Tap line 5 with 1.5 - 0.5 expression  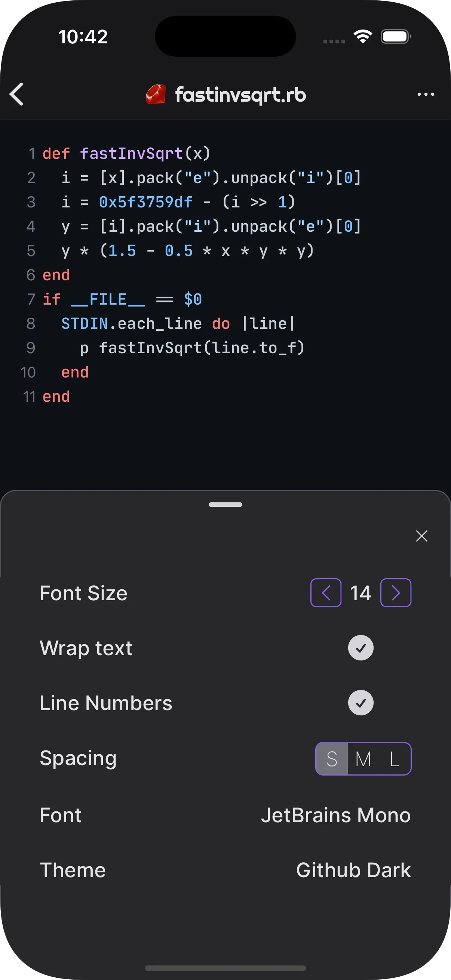(x=188, y=251)
